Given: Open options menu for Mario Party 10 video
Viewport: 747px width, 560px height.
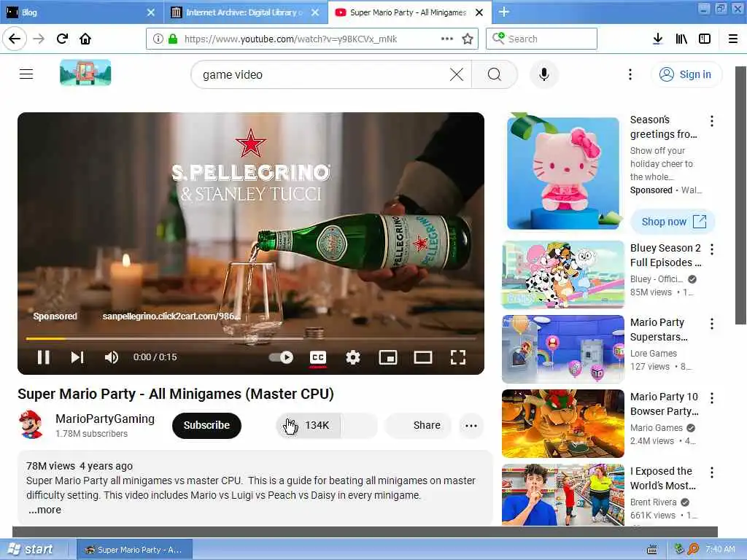Looking at the screenshot, I should pyautogui.click(x=712, y=398).
